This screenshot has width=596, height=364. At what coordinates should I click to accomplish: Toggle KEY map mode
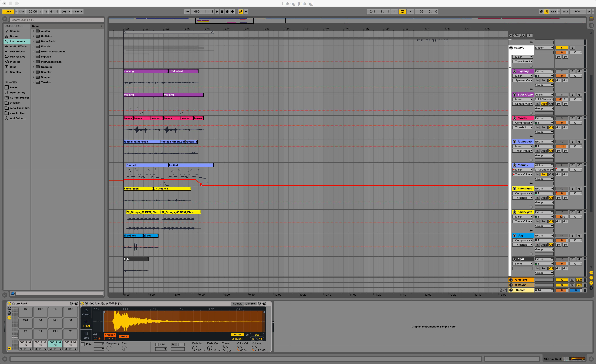point(553,11)
